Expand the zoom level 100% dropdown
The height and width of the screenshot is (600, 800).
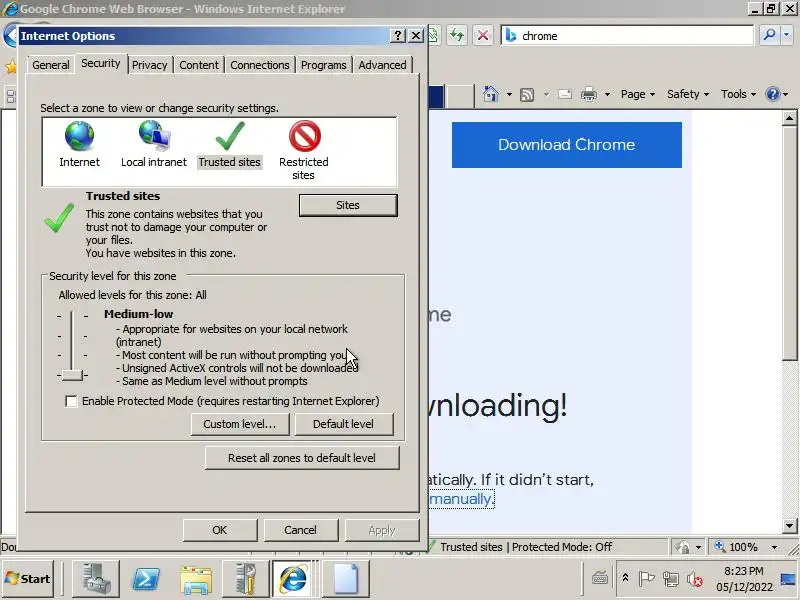point(774,547)
